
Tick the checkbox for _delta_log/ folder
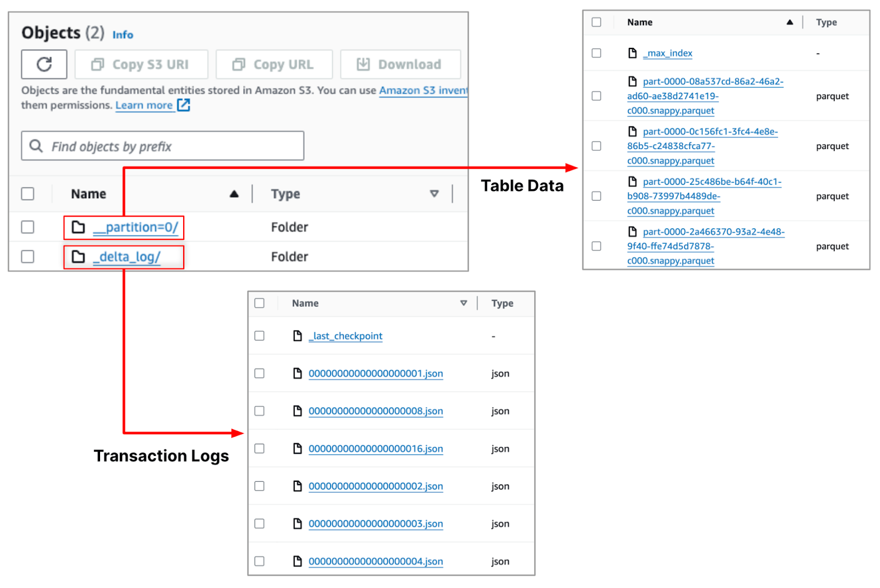[x=28, y=257]
